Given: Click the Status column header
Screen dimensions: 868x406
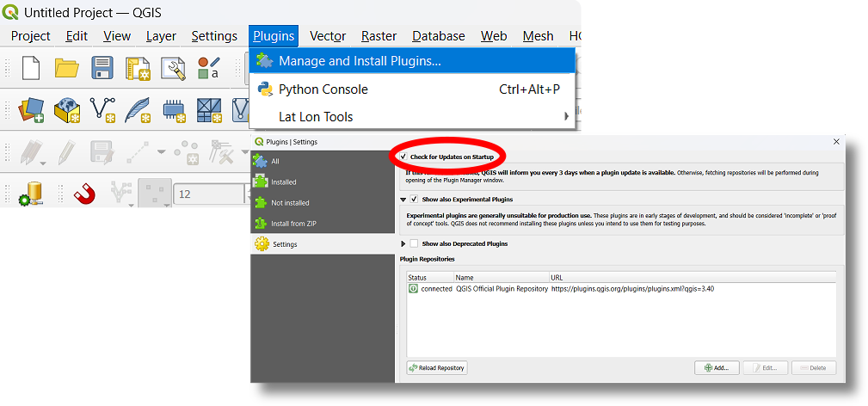Looking at the screenshot, I should click(430, 278).
